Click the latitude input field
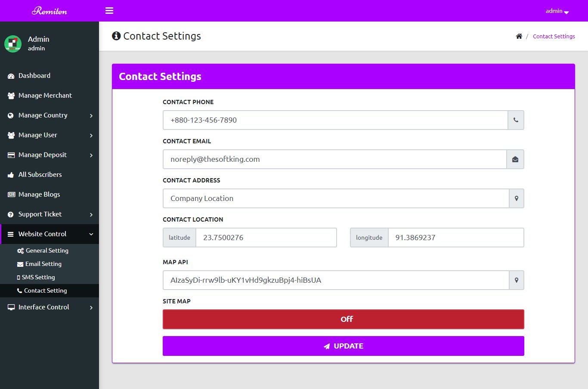Image resolution: width=588 pixels, height=389 pixels. [x=266, y=238]
